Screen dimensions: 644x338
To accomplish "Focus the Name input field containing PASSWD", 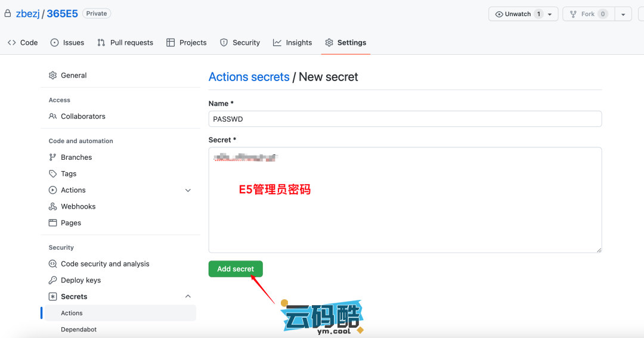I will 405,119.
